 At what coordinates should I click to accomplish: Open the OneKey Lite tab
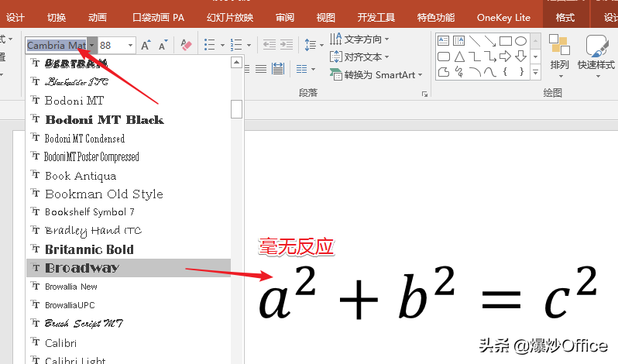tap(503, 18)
